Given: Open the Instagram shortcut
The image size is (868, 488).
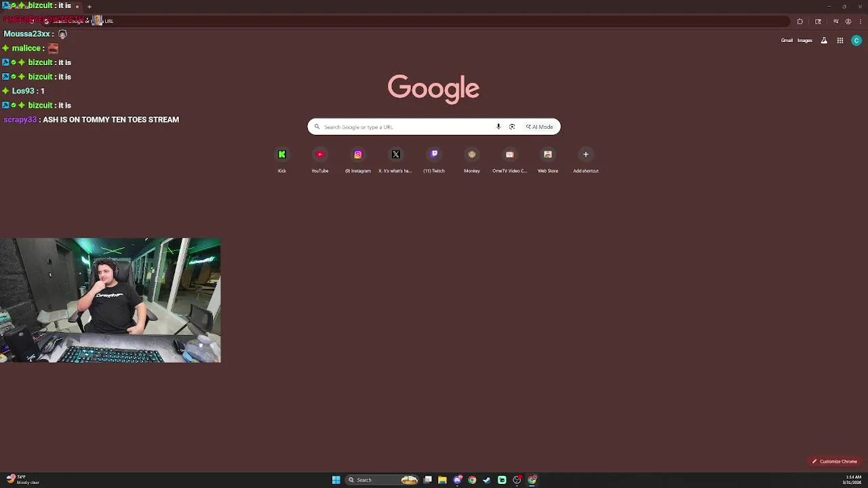Looking at the screenshot, I should [x=358, y=161].
